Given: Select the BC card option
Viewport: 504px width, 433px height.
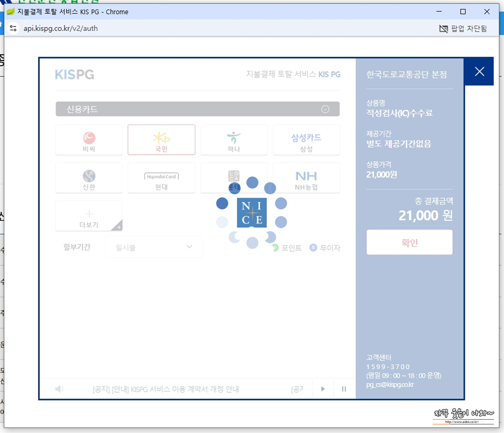Looking at the screenshot, I should click(89, 140).
